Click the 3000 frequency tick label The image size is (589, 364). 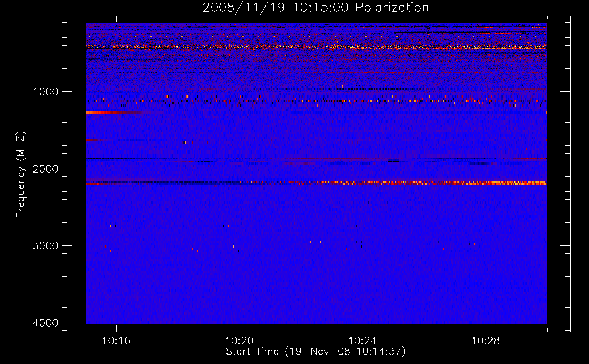[46, 246]
